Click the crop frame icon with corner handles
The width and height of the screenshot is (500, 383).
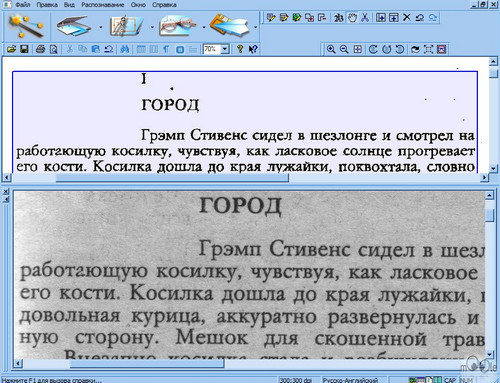pyautogui.click(x=428, y=49)
